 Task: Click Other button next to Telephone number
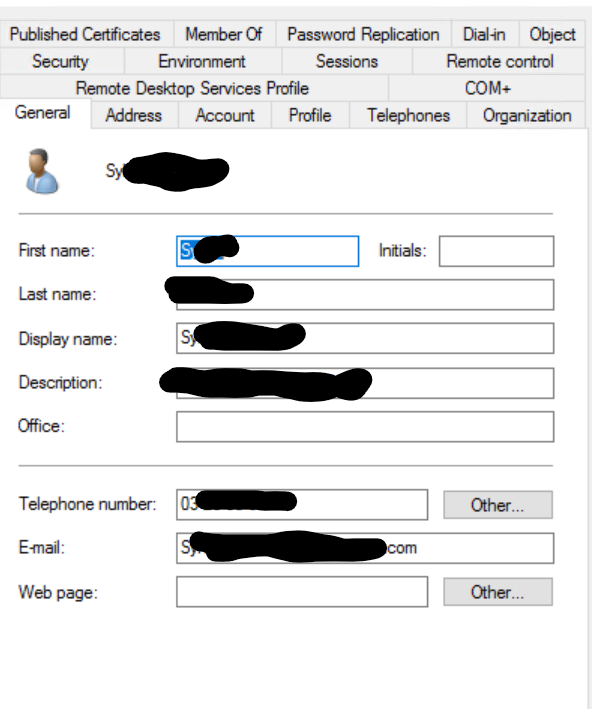[497, 505]
